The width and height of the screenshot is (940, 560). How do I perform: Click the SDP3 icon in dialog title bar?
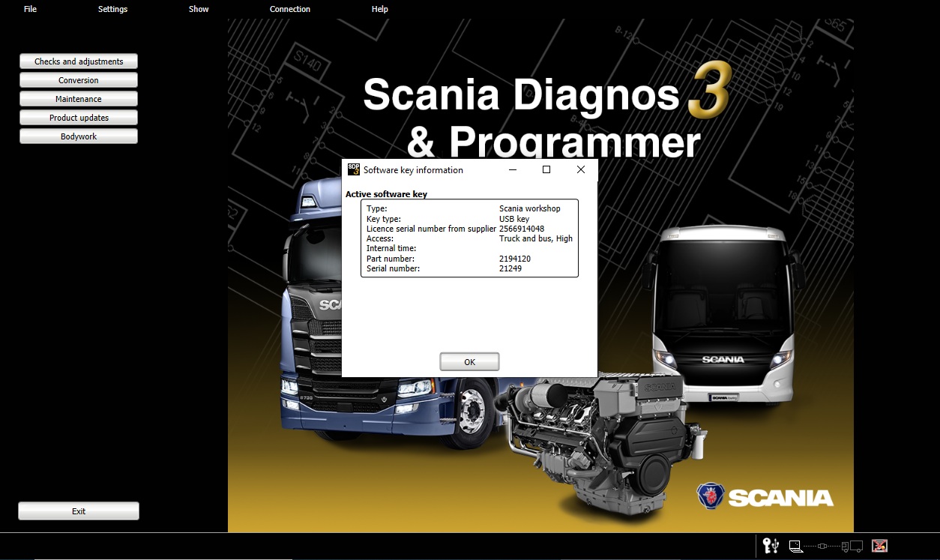point(353,170)
